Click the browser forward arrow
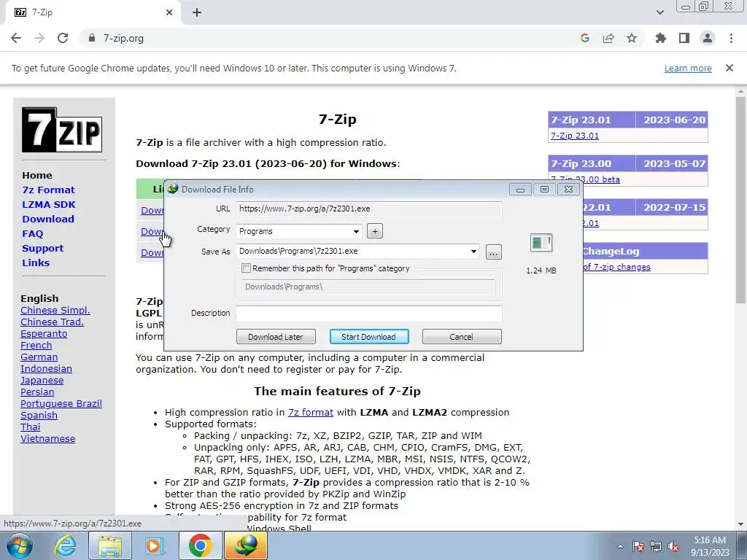This screenshot has height=560, width=747. [39, 38]
